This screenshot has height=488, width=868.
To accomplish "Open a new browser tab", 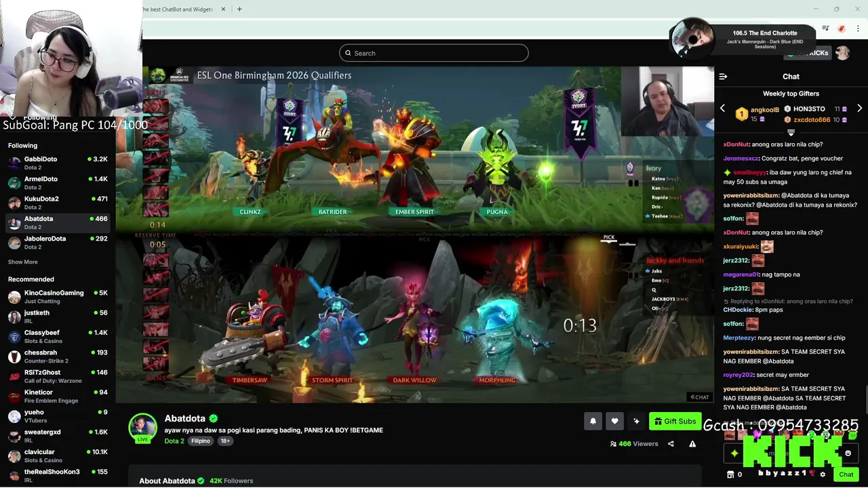I will pyautogui.click(x=239, y=9).
